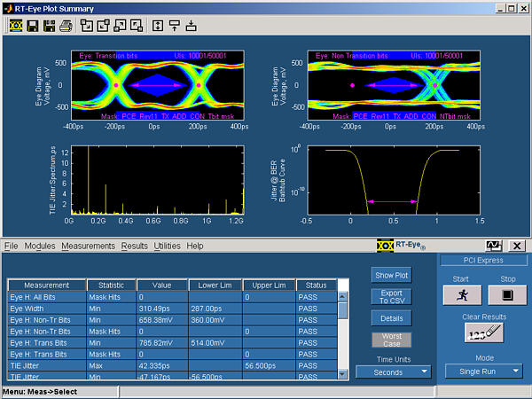Open the Help menu
The height and width of the screenshot is (399, 532).
195,246
